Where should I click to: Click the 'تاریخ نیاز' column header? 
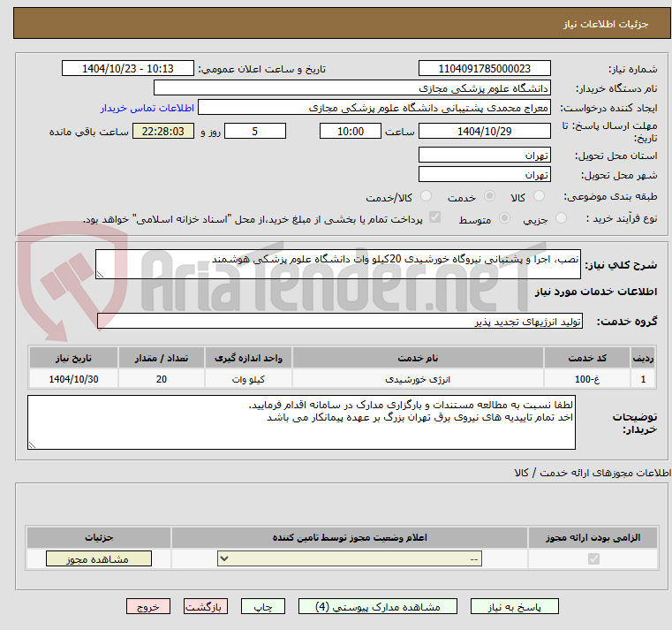tap(73, 358)
